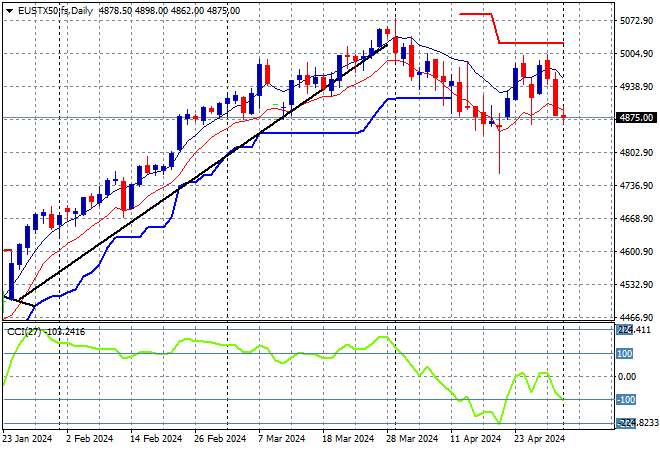Click the 4532.90 price axis label
The width and height of the screenshot is (660, 450).
(x=636, y=285)
